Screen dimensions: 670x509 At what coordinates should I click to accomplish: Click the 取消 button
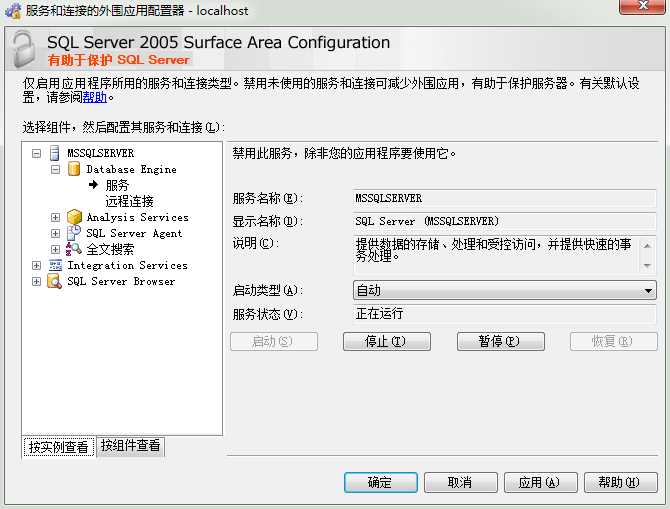point(461,483)
